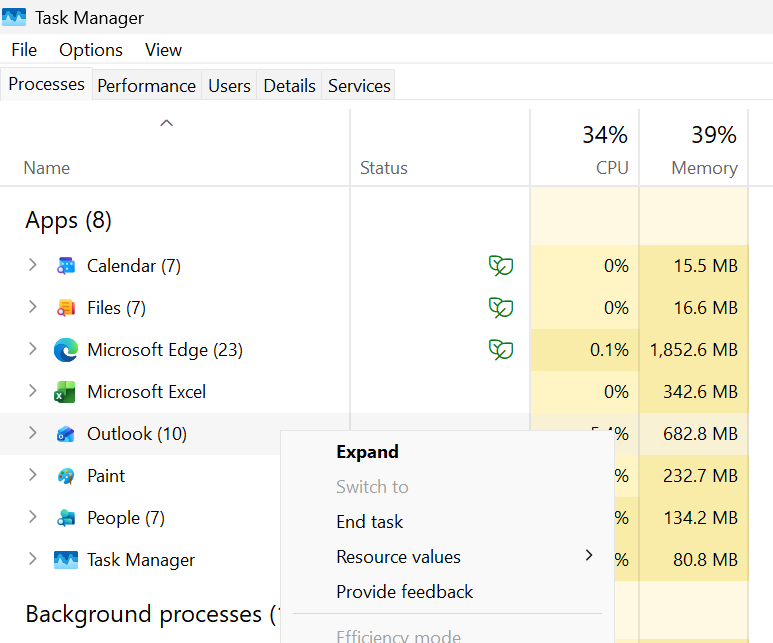
Task: Click the Outlook app icon
Action: point(66,434)
